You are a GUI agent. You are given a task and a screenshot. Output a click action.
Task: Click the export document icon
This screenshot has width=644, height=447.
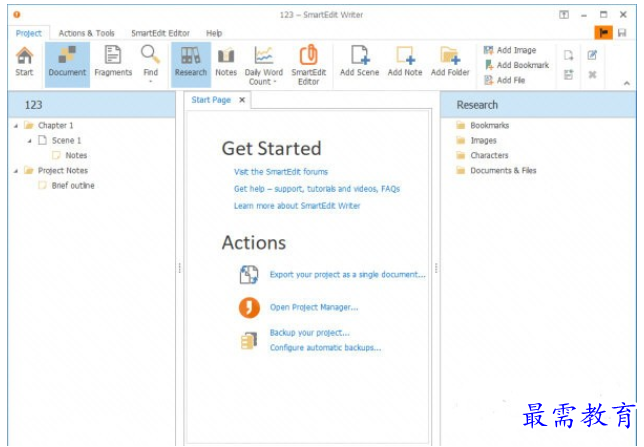[249, 274]
